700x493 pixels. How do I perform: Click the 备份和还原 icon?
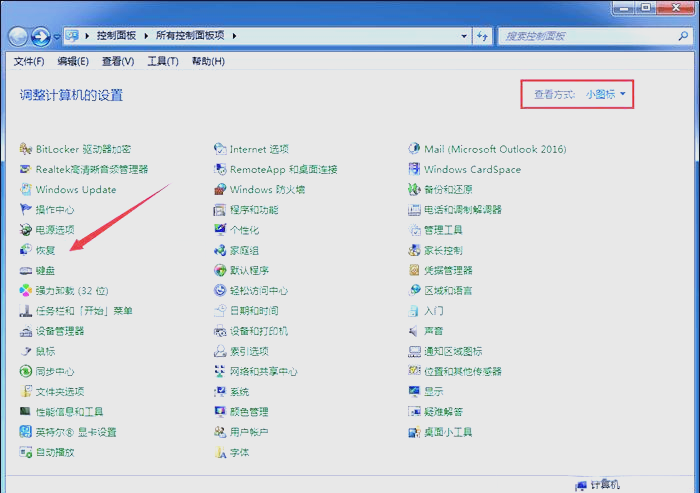click(415, 190)
